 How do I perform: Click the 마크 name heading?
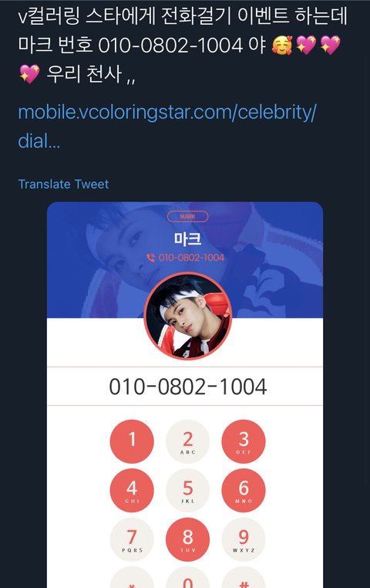coord(187,238)
